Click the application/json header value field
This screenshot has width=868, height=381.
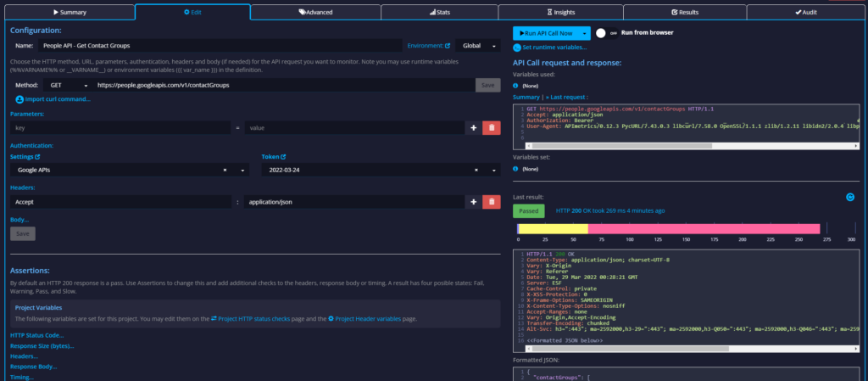(x=354, y=202)
